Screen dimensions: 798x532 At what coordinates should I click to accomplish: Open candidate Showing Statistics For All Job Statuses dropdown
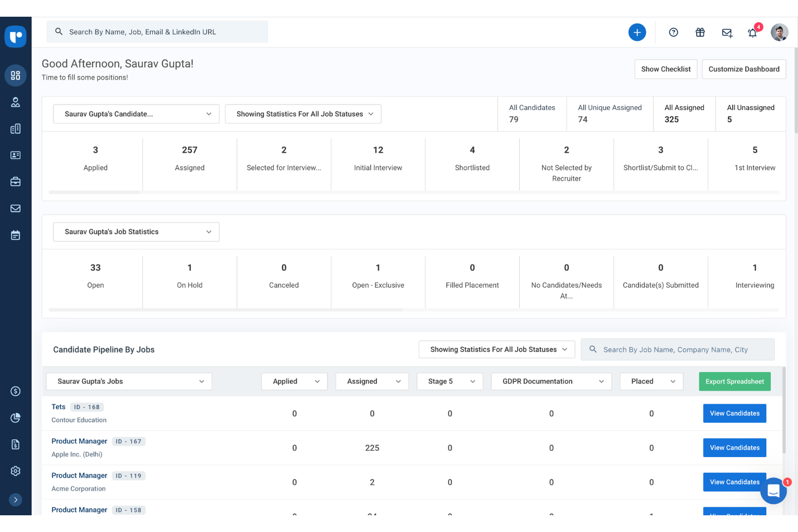pyautogui.click(x=303, y=114)
